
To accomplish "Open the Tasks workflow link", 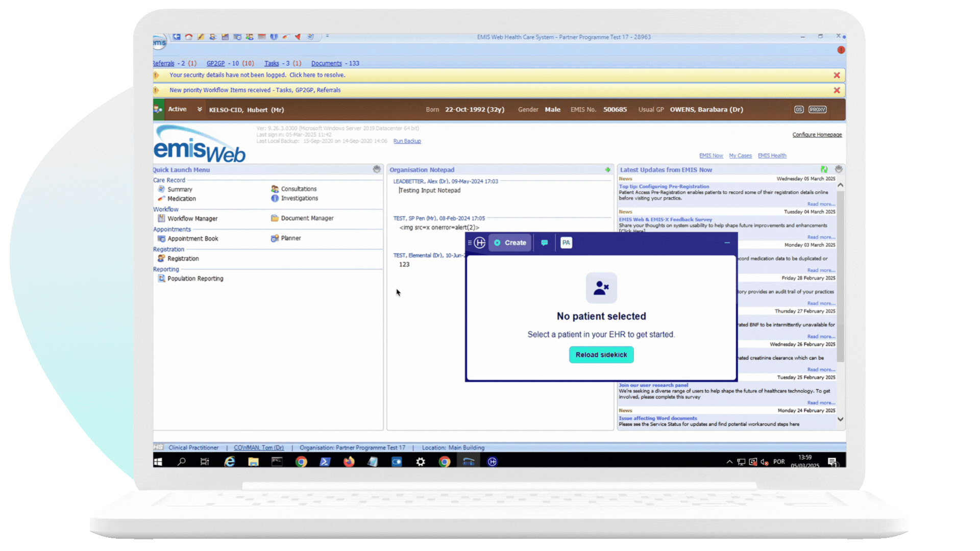I will click(x=272, y=63).
